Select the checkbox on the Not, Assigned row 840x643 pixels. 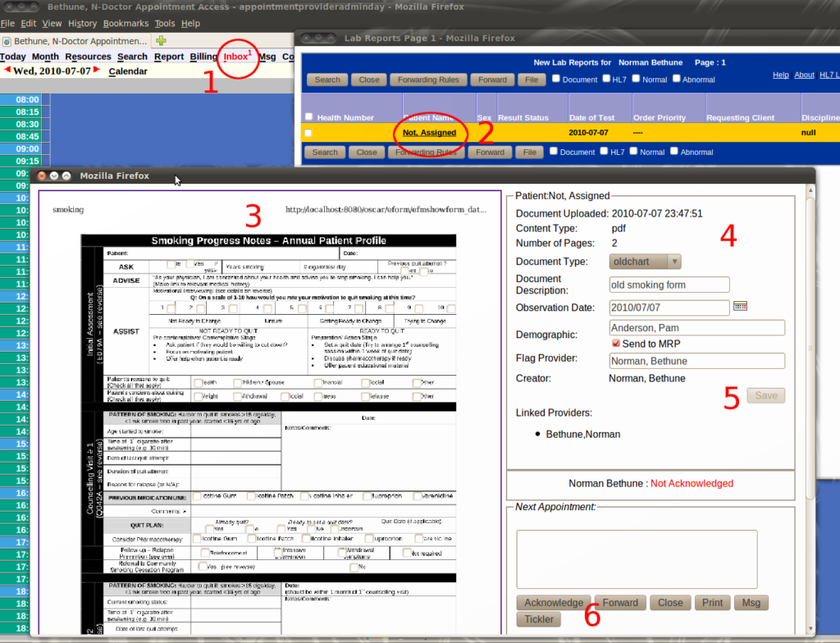tap(308, 133)
